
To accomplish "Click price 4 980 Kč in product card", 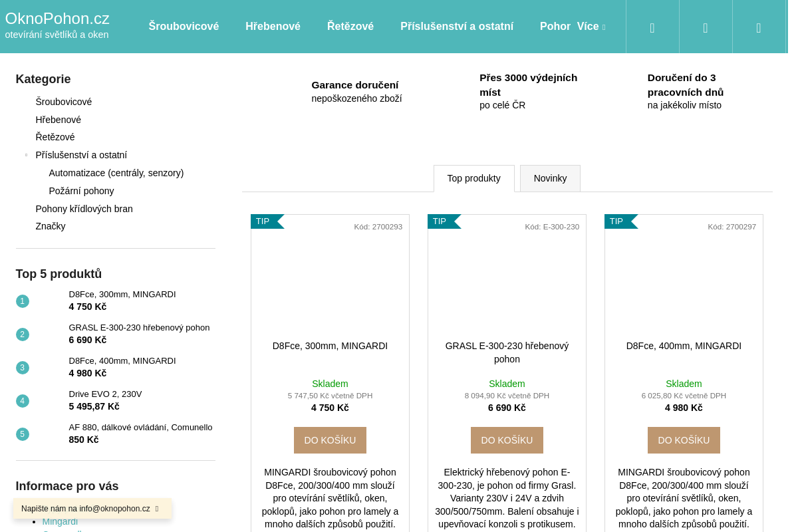I will point(684,408).
